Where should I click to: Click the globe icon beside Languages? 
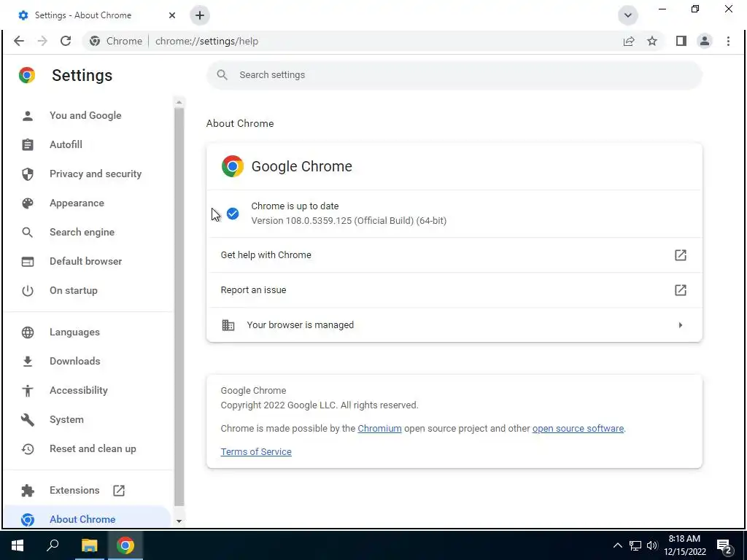[x=28, y=332]
